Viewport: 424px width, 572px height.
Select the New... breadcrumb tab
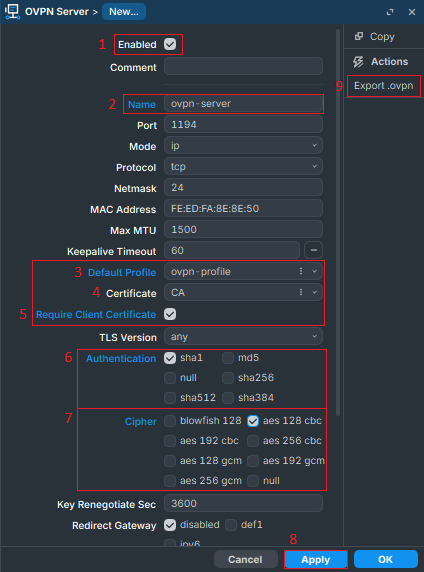[124, 12]
